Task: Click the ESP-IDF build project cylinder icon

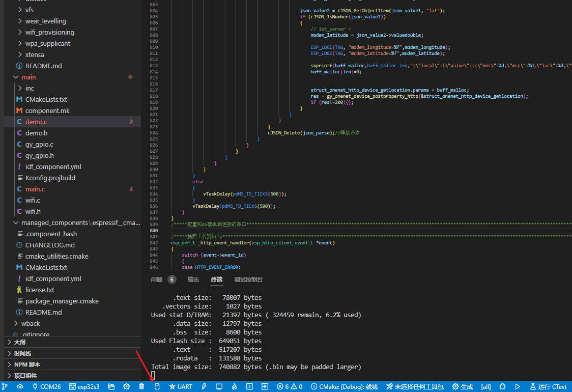Action: pyautogui.click(x=157, y=386)
